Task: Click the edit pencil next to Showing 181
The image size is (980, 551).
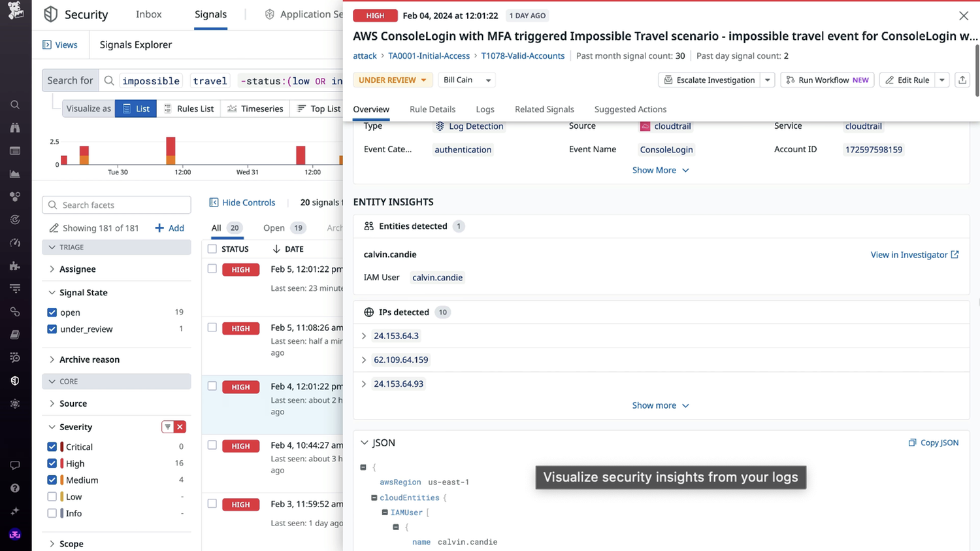Action: coord(54,228)
